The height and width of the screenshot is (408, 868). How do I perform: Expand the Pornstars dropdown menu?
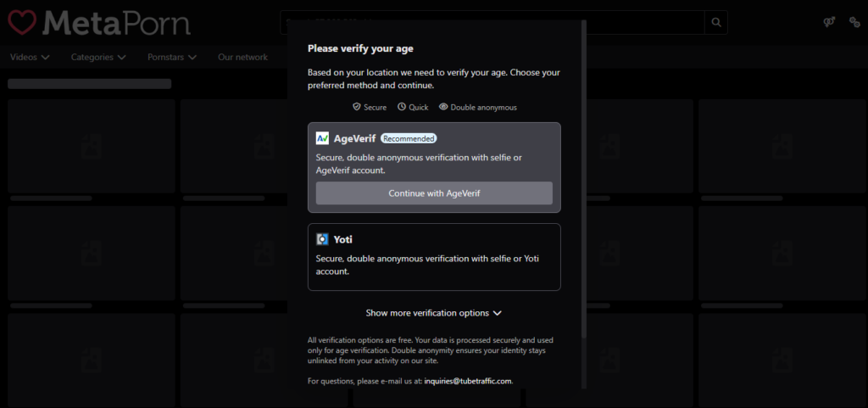172,58
